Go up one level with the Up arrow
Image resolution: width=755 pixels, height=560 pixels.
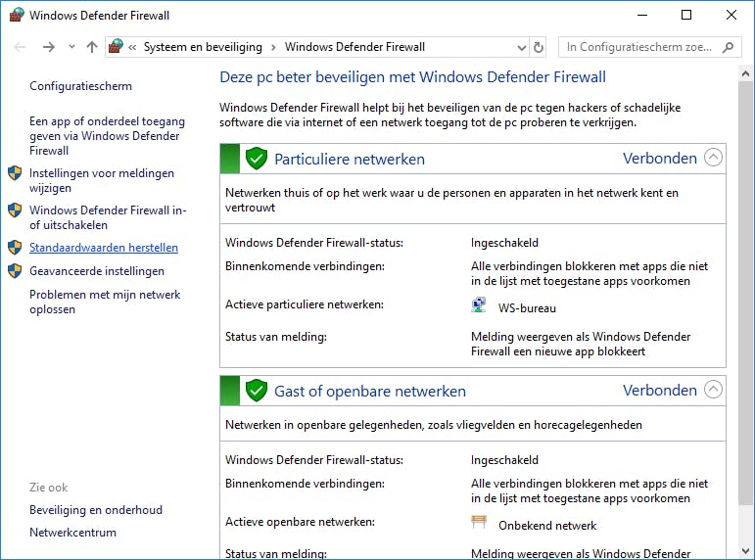coord(91,47)
